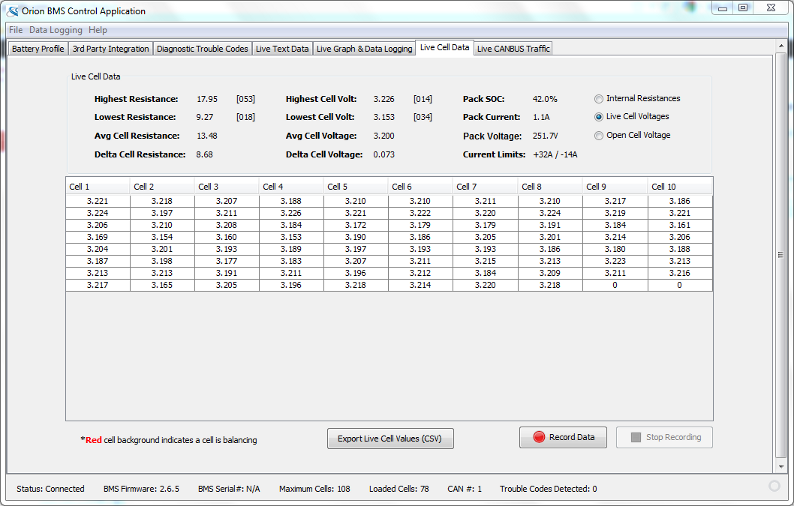Screen dimensions: 794x506
Task: Export Live Cell Values as CSV
Action: [390, 439]
